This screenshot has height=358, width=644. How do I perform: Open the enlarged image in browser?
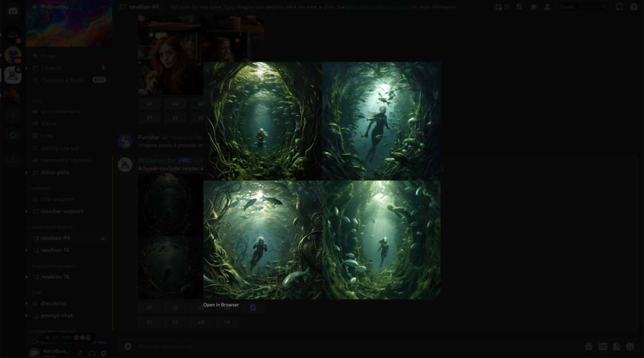(x=221, y=305)
